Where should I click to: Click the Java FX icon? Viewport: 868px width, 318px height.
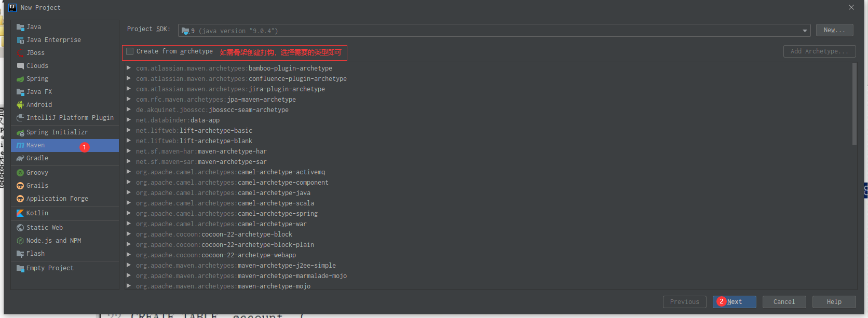pos(20,92)
